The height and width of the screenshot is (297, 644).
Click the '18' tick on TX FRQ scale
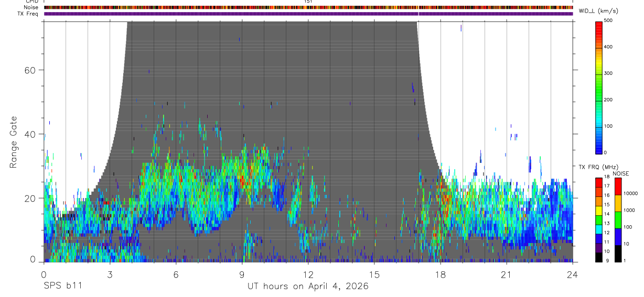coord(607,178)
